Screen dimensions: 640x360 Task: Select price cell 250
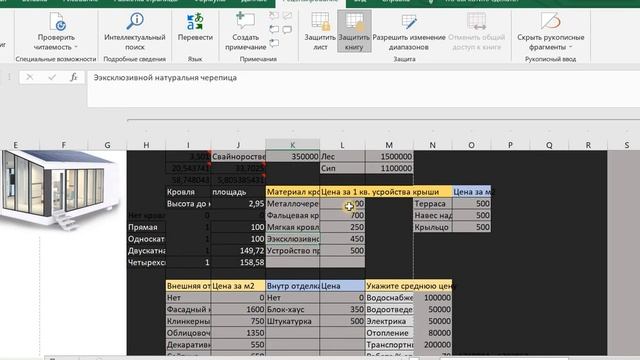pos(342,227)
